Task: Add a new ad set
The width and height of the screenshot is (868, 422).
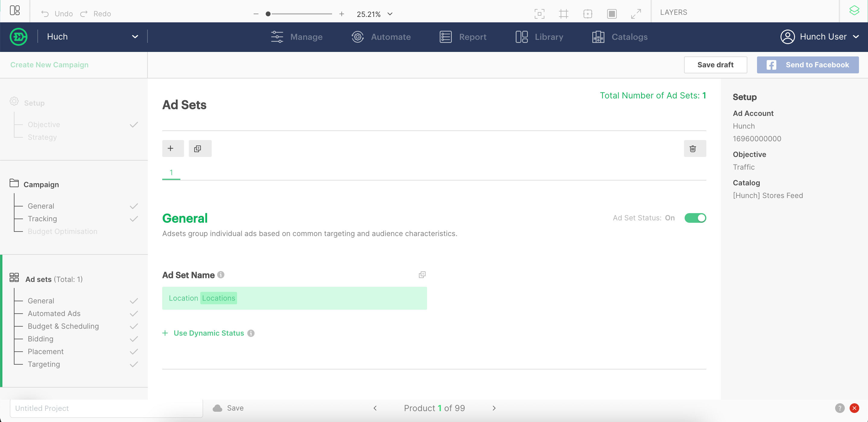Action: pyautogui.click(x=173, y=149)
